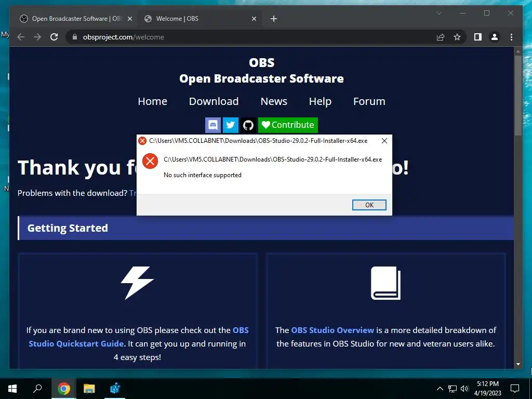532x399 pixels.
Task: Click the page scrollbar down arrow
Action: coord(518,364)
